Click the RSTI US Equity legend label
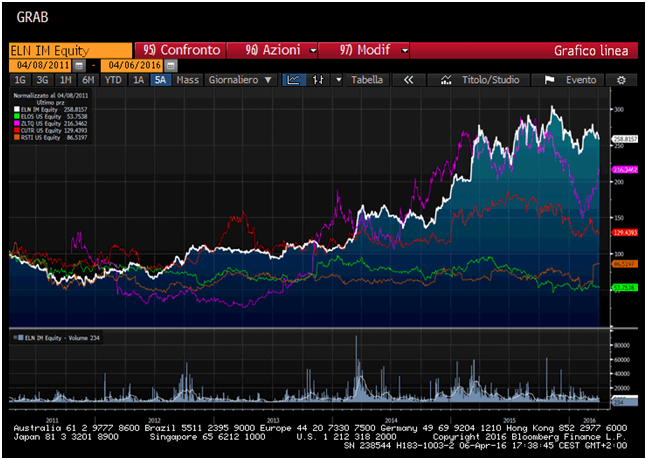Image resolution: width=647 pixels, height=460 pixels. (40, 137)
